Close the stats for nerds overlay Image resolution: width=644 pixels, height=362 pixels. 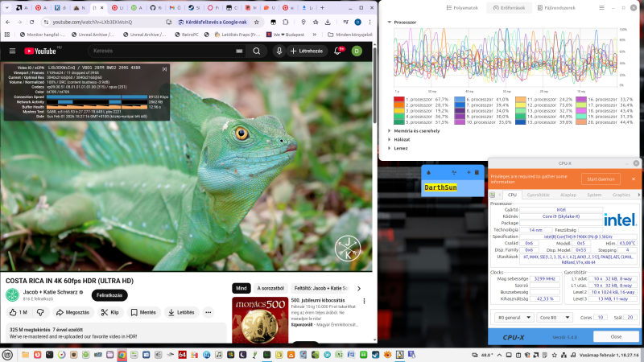(x=164, y=69)
